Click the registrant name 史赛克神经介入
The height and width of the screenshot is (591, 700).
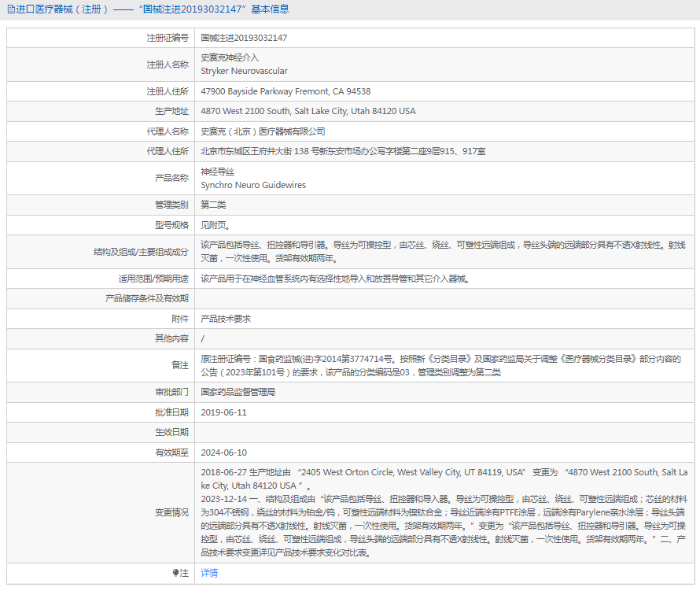230,57
